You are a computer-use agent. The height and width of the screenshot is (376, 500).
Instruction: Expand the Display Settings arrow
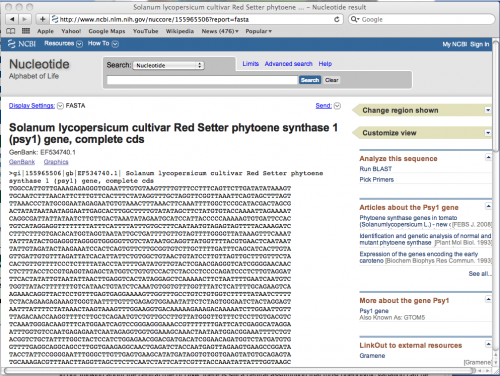(x=60, y=106)
